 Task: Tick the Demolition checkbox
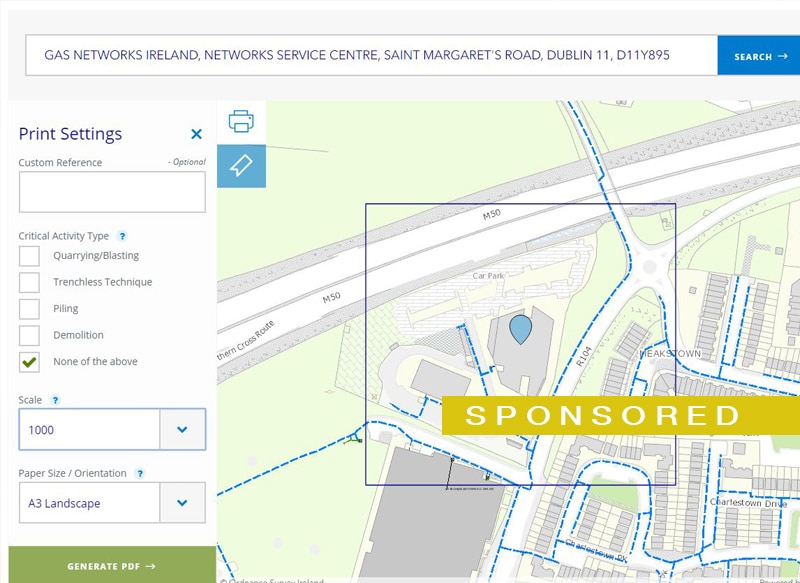pos(30,335)
